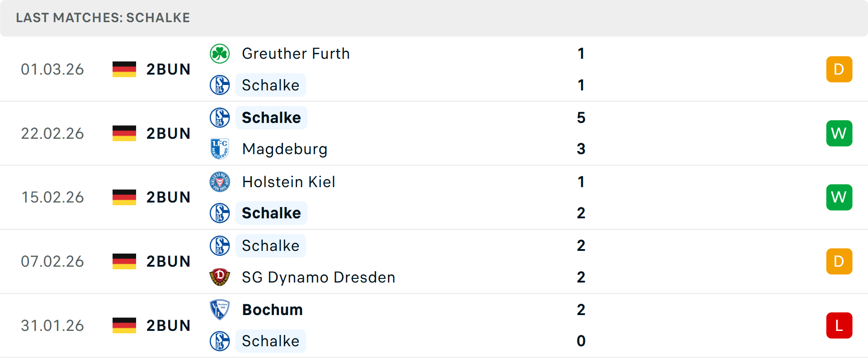Viewport: 868px width, 358px height.
Task: Click the SG Dynamo Dresden crest
Action: [x=220, y=277]
